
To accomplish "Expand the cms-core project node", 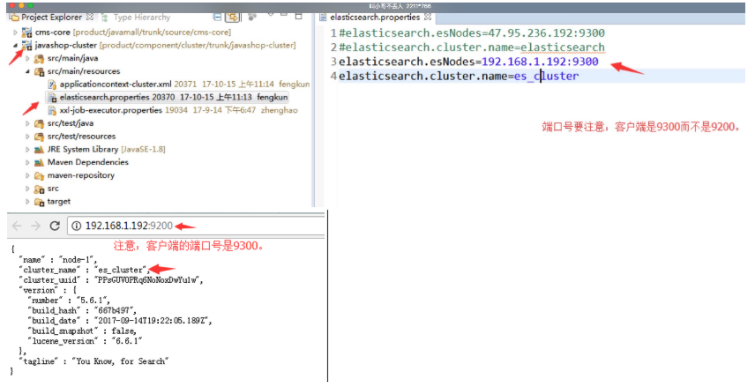I will click(x=15, y=32).
